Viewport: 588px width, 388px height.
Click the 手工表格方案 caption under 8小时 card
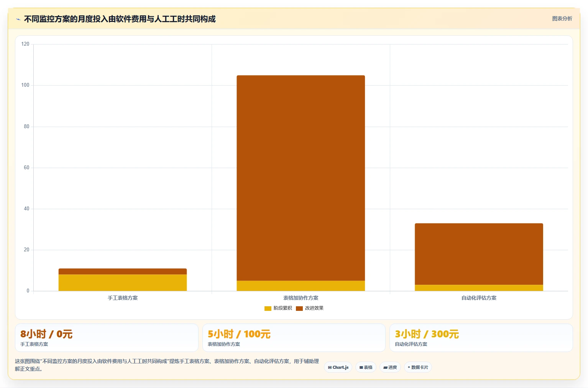34,344
